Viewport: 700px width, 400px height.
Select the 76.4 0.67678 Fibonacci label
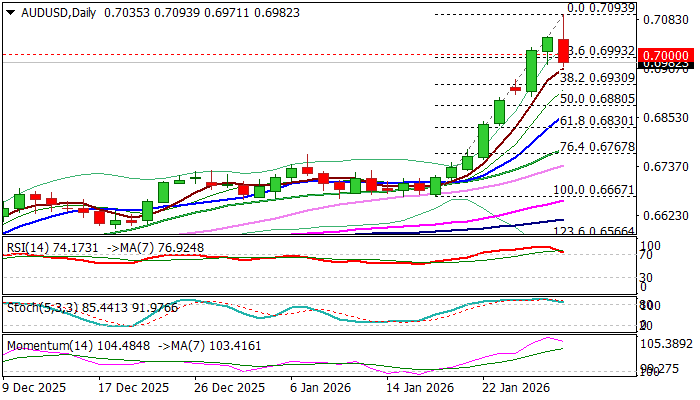click(x=597, y=146)
